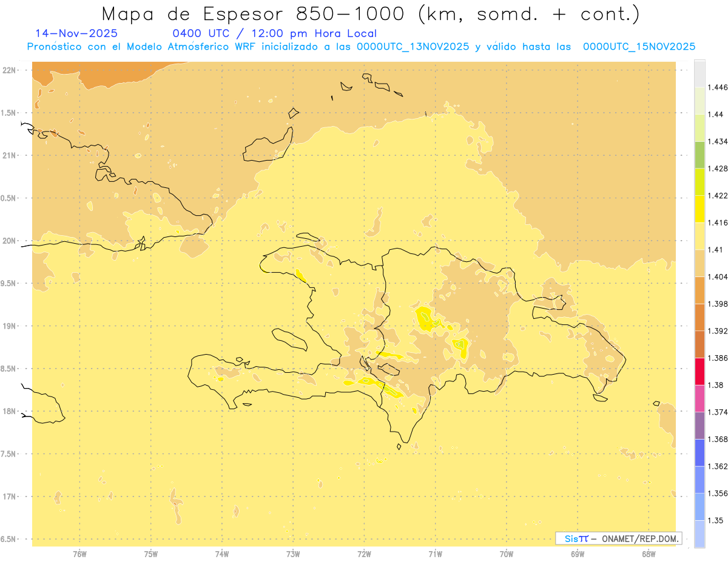This screenshot has height=562, width=728.
Task: Pick the blue legend swatch between 1.362 and 1.368
Action: (x=699, y=453)
